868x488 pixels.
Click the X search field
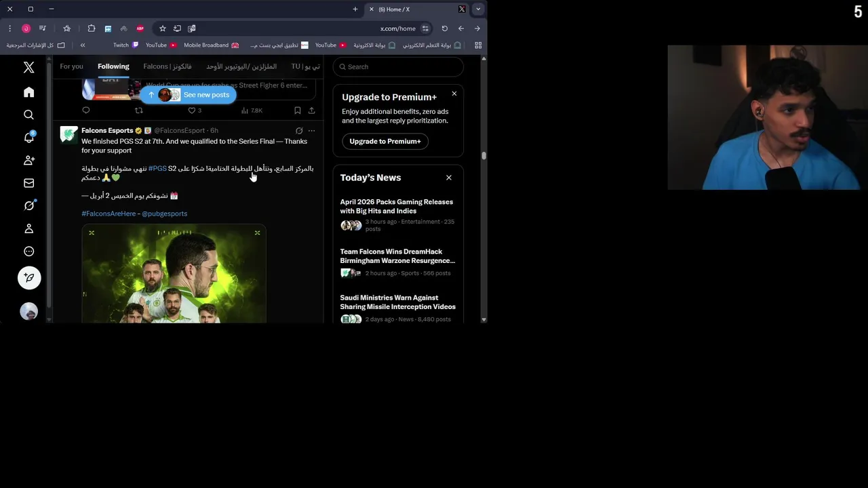(x=398, y=66)
